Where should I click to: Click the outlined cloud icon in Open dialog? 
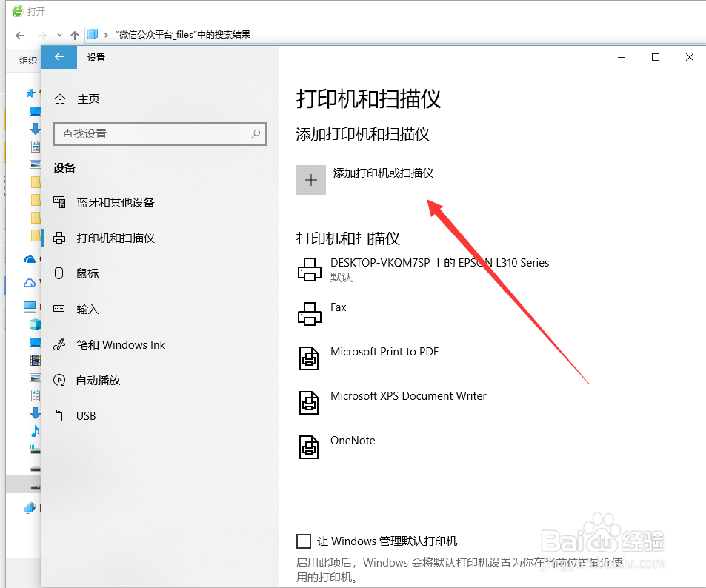coord(30,283)
